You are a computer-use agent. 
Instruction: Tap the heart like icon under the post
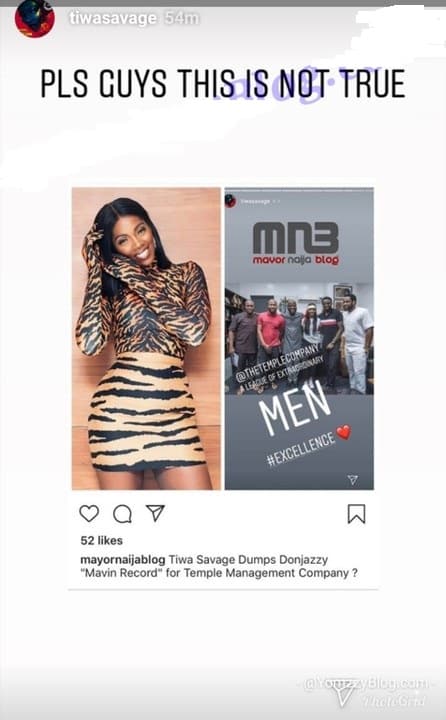(89, 513)
